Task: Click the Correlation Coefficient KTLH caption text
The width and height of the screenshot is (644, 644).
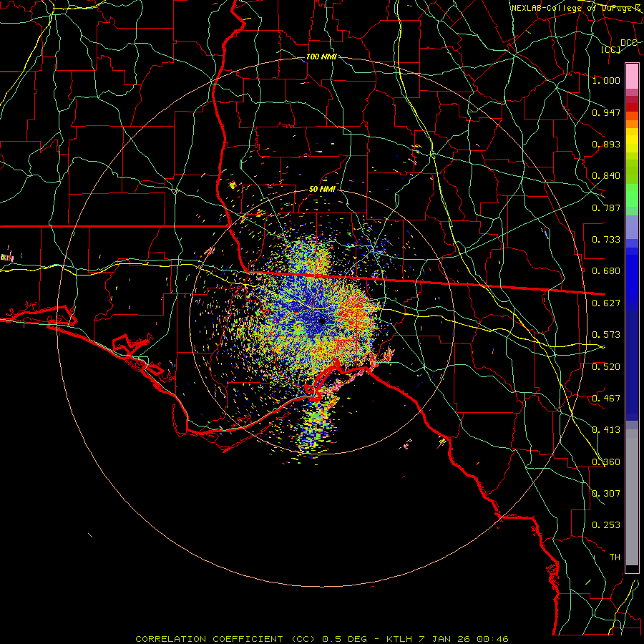Action: pyautogui.click(x=322, y=639)
